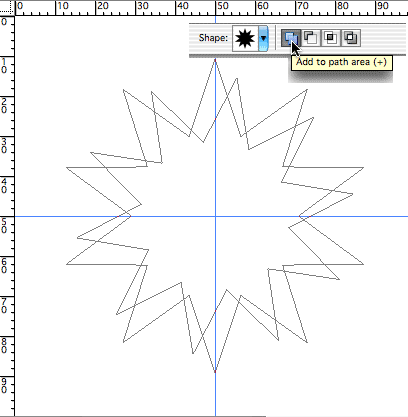Pick Exclude overlapping path areas icon
Image resolution: width=408 pixels, height=417 pixels.
pyautogui.click(x=351, y=38)
